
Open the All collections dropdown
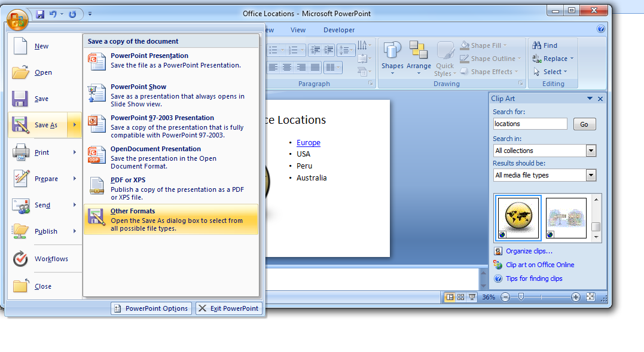coord(591,150)
